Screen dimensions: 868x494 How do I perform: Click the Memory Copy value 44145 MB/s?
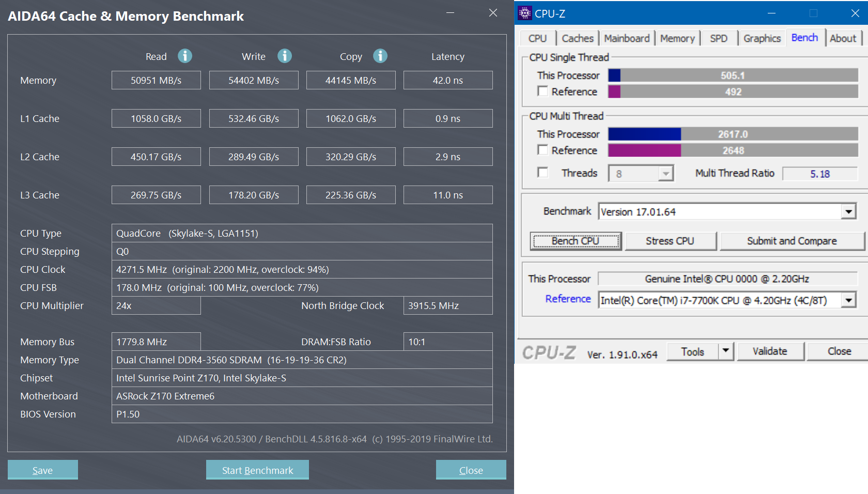[351, 80]
